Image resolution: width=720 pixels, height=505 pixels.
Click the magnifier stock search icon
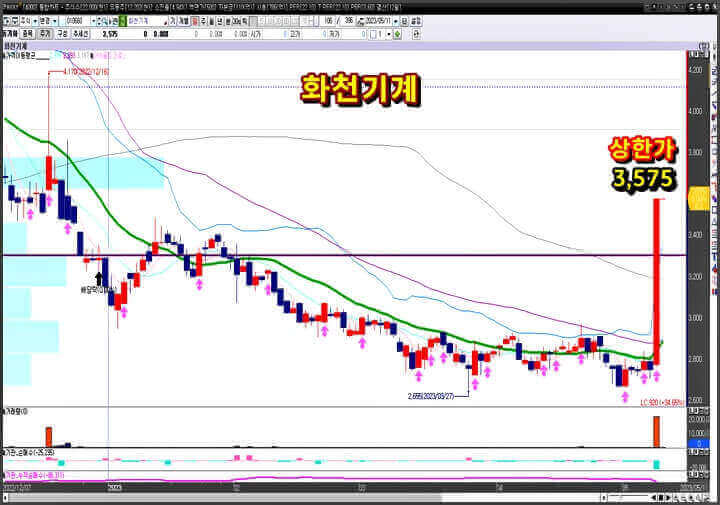(x=104, y=21)
